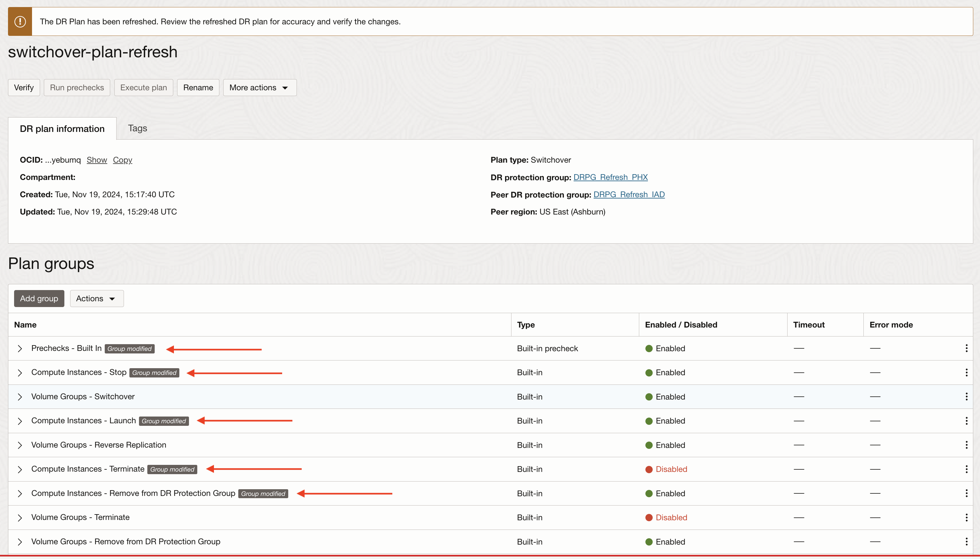
Task: Open three-dot menu for Compute Instances - Terminate
Action: point(966,469)
